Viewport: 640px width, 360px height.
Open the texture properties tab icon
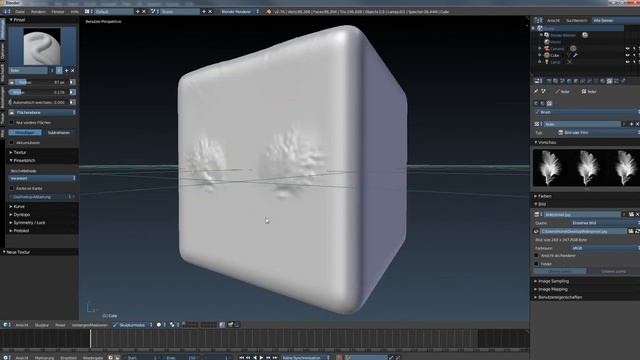click(x=609, y=81)
